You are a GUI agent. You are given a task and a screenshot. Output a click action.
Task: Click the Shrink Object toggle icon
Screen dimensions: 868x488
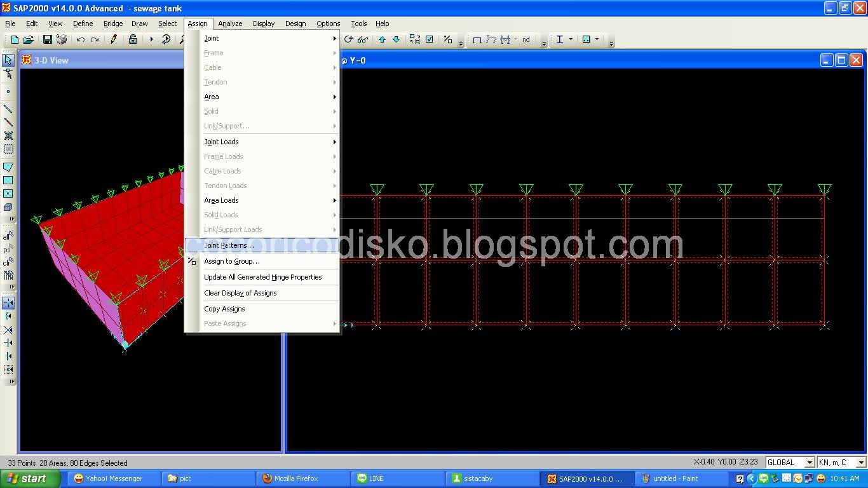point(415,39)
